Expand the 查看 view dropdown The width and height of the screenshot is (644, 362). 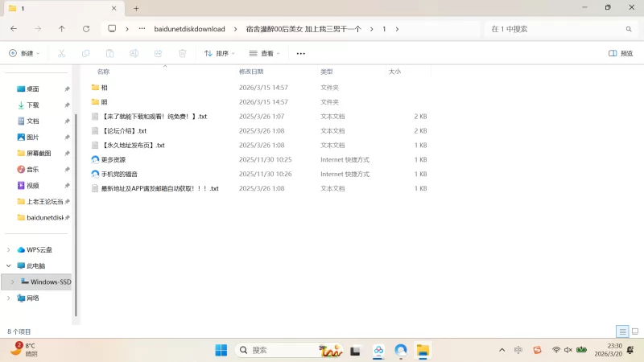pos(265,53)
